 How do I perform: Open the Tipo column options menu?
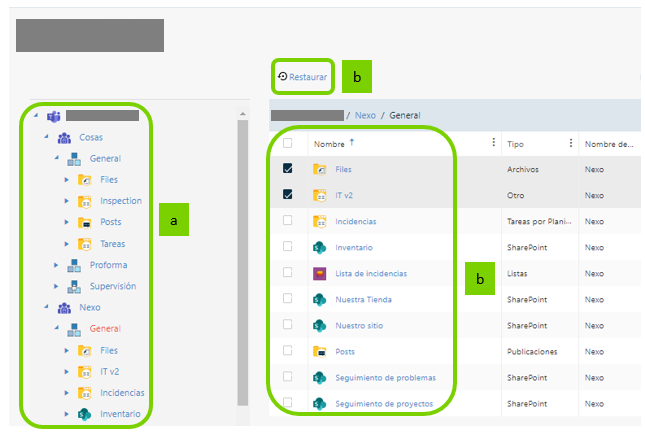571,142
